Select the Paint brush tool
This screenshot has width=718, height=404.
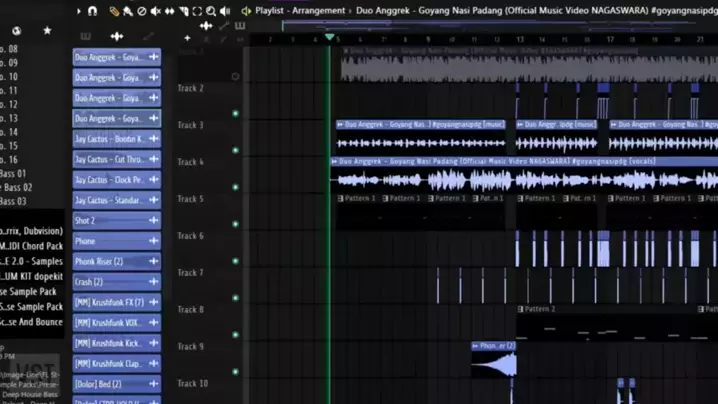[128, 11]
